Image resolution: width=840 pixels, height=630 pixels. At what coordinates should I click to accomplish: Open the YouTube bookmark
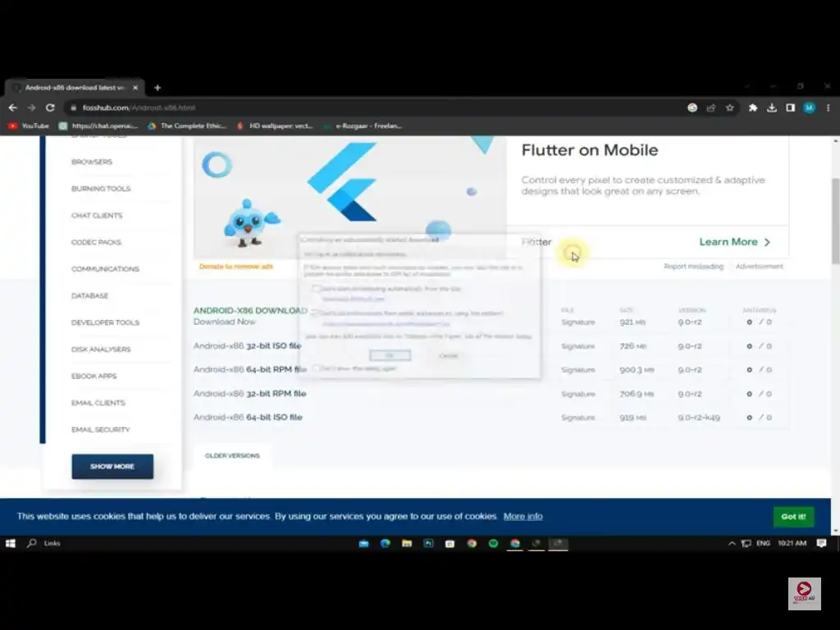29,126
